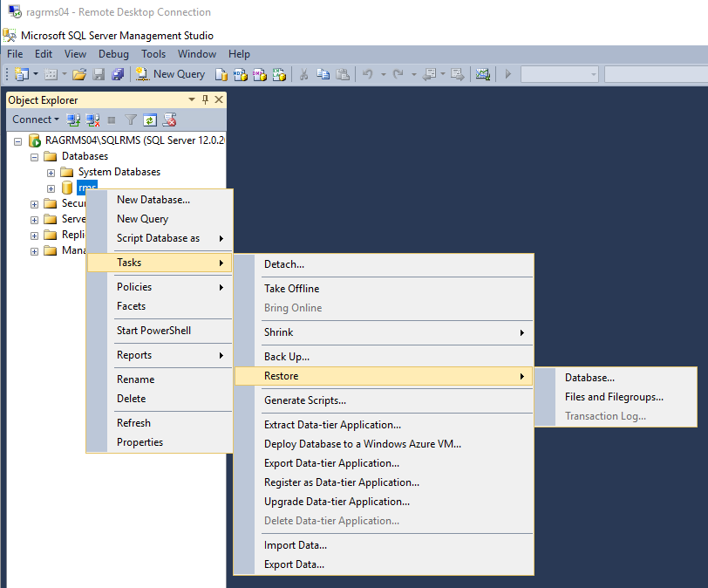Image resolution: width=708 pixels, height=588 pixels.
Task: Click the New Query toolbar button
Action: click(170, 74)
